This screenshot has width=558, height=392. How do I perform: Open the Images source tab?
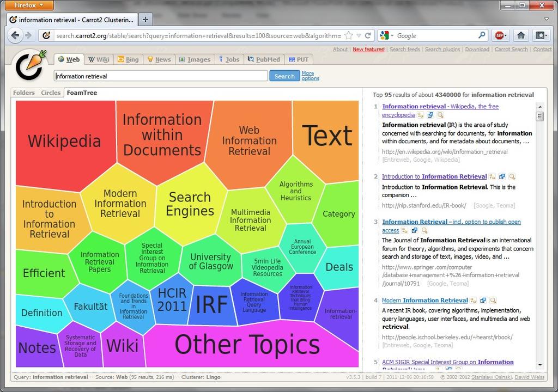pyautogui.click(x=195, y=59)
